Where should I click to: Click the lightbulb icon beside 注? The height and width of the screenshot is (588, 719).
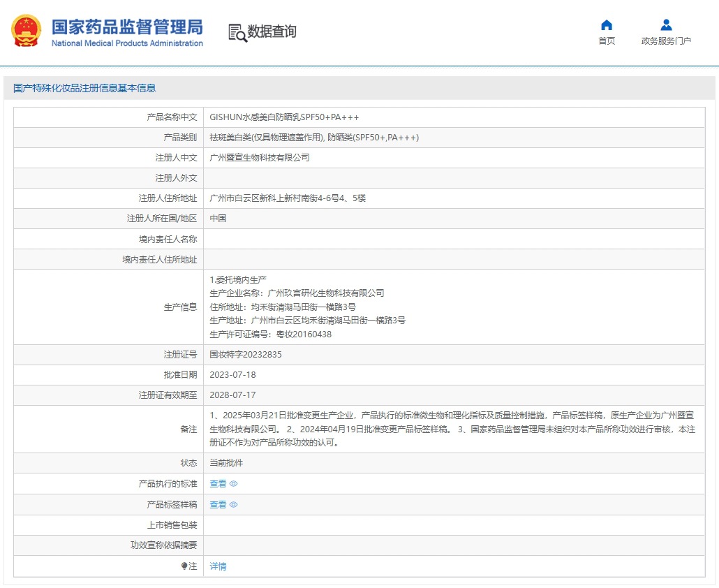[184, 566]
